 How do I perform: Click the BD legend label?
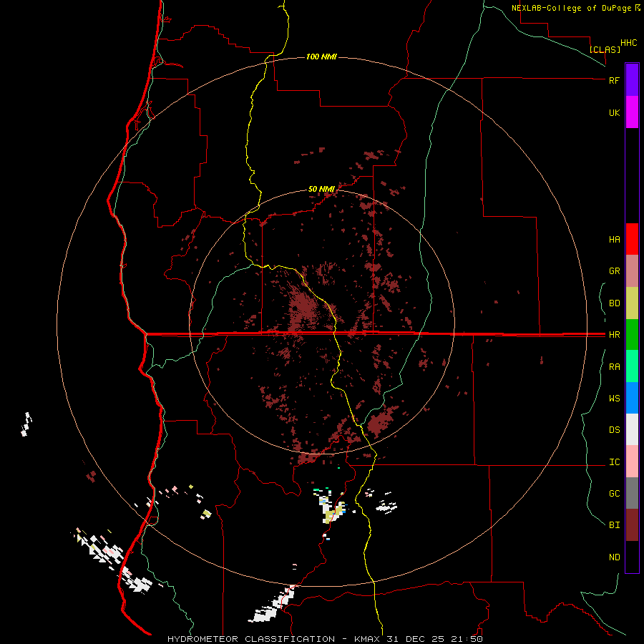pyautogui.click(x=614, y=303)
